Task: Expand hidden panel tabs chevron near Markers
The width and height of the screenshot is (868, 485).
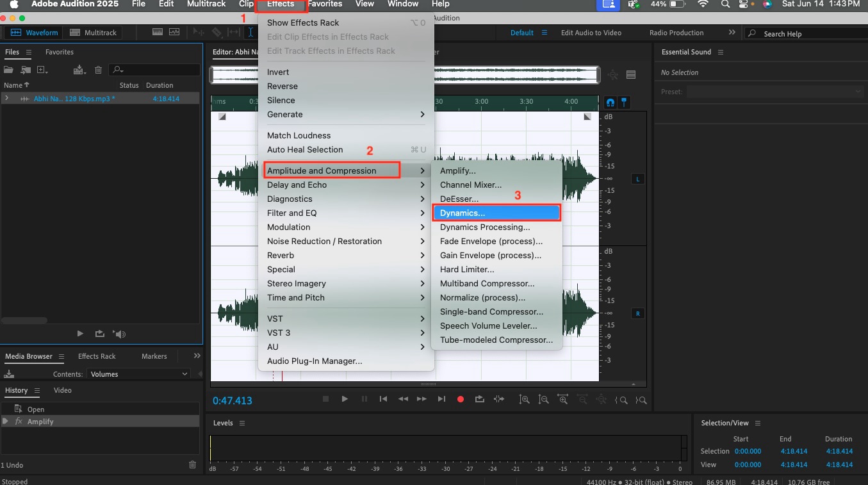Action: (x=197, y=356)
